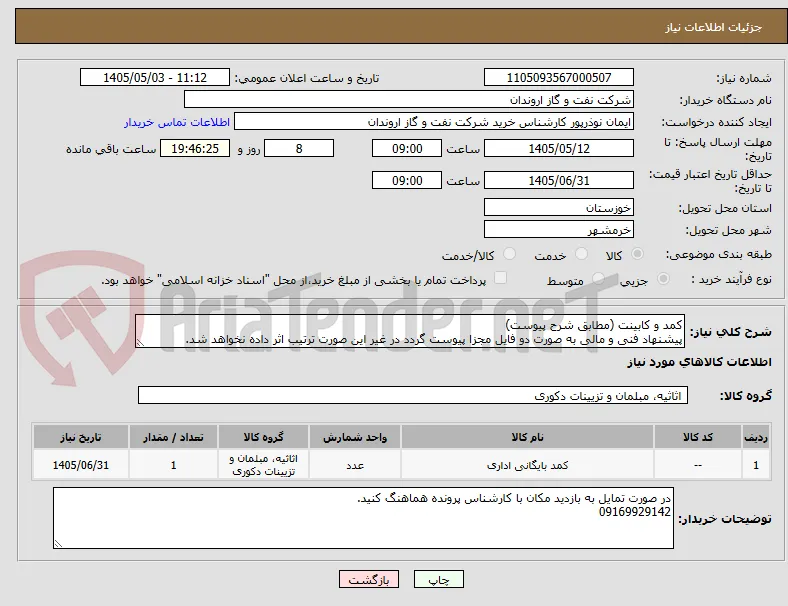Click the price validity time 09:00 field
Viewport: 788px width, 606px height.
click(407, 180)
